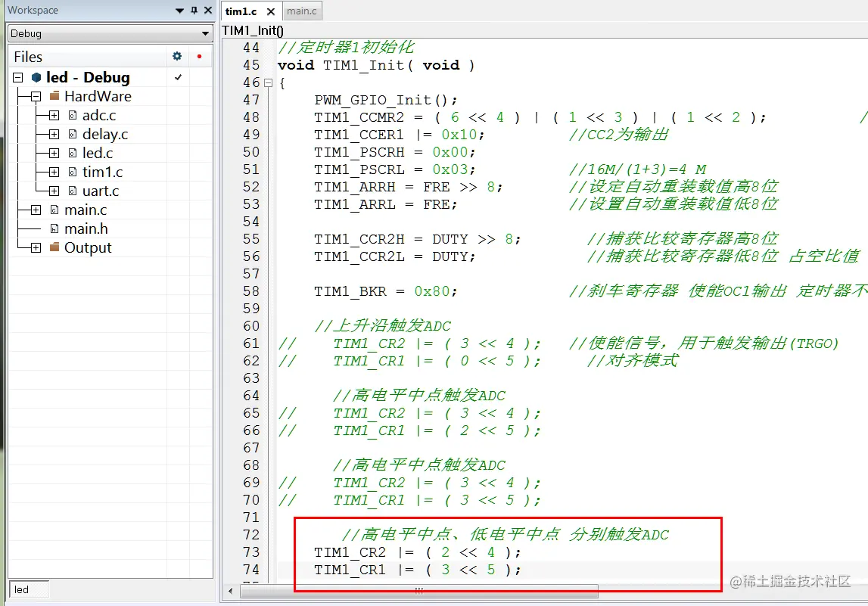Click the TIM1_CCMR2 assignment at line 48
Screen dimensions: 868x606
point(540,117)
